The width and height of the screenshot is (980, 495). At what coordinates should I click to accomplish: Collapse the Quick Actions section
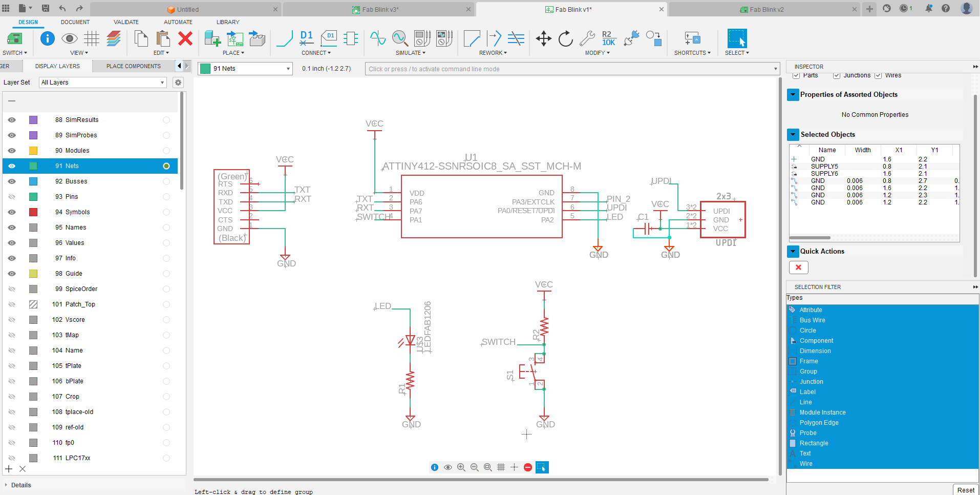[793, 252]
